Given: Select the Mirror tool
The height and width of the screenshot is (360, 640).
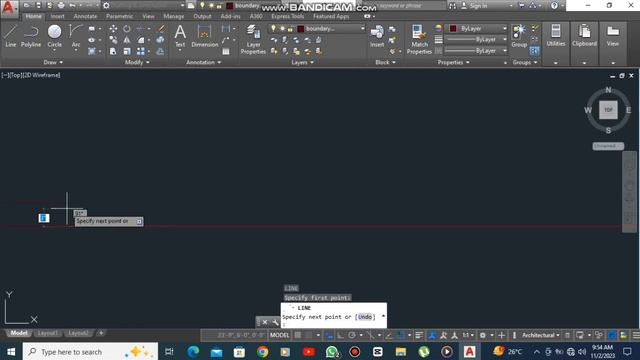Looking at the screenshot, I should point(127,40).
